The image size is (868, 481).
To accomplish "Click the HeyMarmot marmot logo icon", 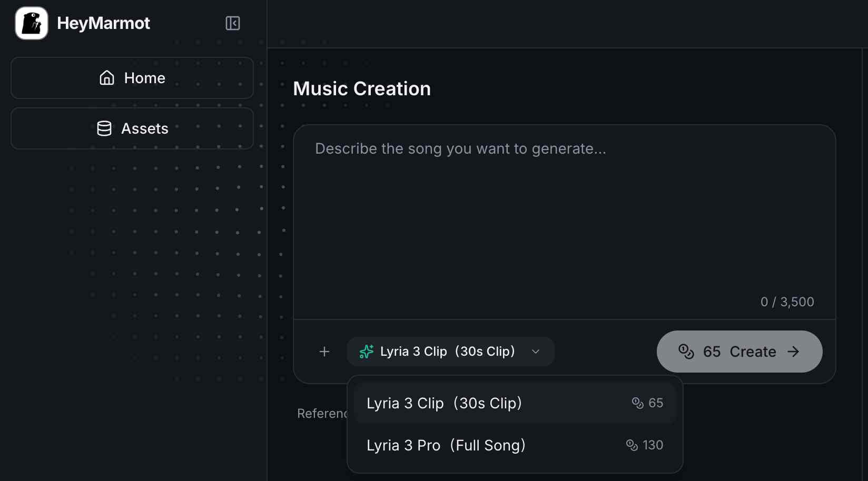I will point(31,23).
